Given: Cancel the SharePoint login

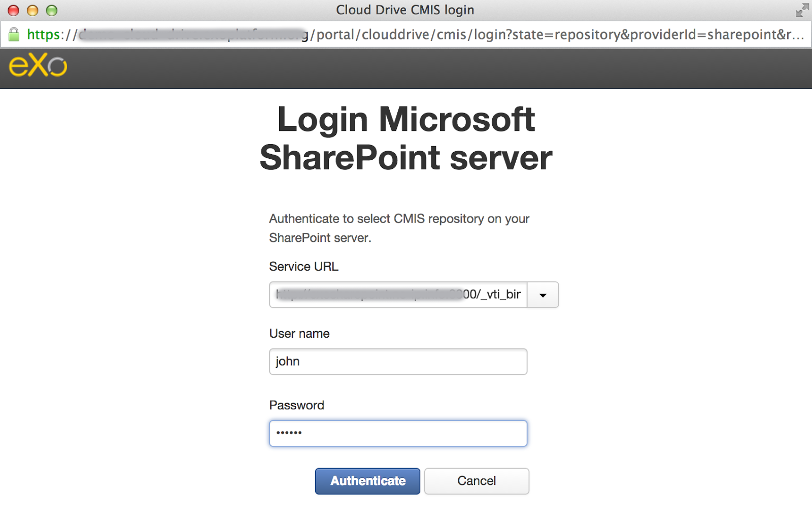Looking at the screenshot, I should (477, 481).
